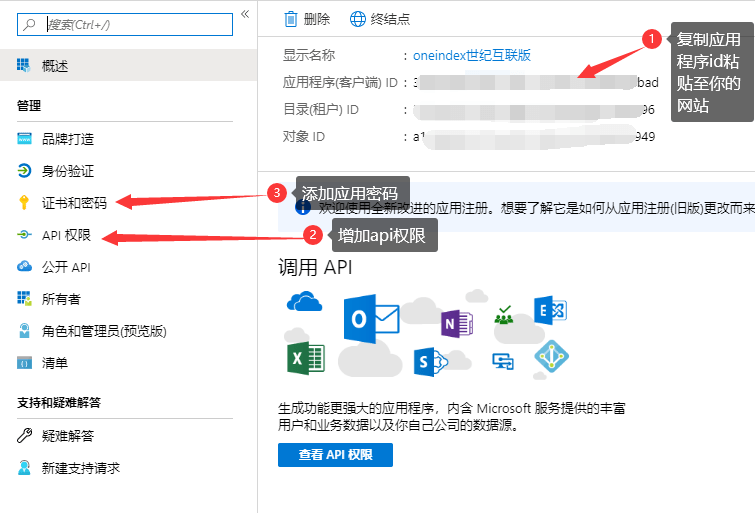Image resolution: width=755 pixels, height=513 pixels.
Task: Collapse the sidebar with the double-chevron
Action: click(245, 14)
